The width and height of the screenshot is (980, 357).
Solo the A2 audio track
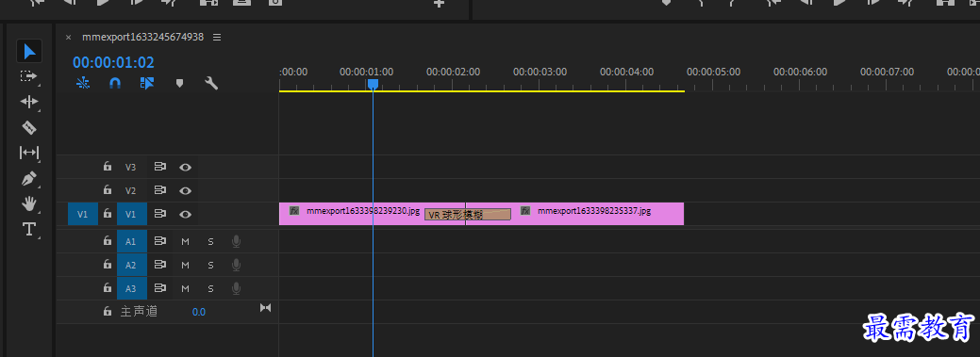[210, 266]
